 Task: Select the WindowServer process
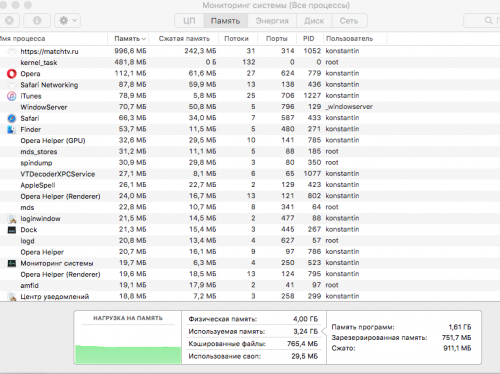(x=250, y=107)
